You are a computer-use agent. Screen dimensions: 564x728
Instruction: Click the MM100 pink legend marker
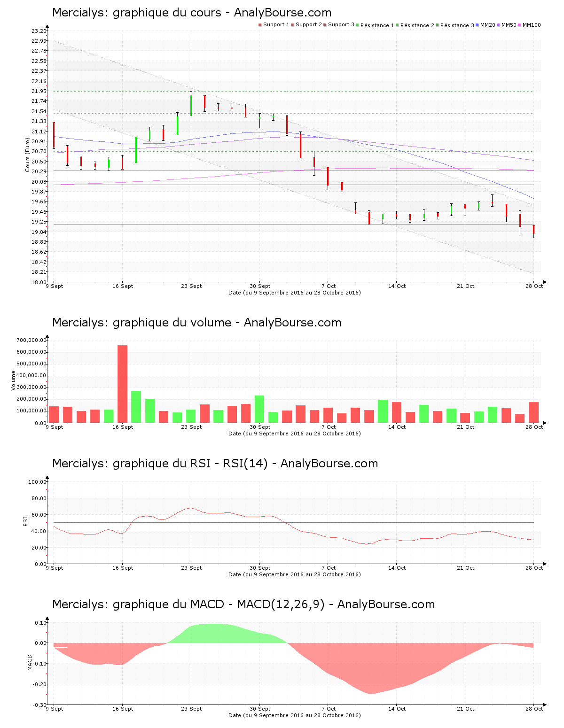pyautogui.click(x=520, y=25)
